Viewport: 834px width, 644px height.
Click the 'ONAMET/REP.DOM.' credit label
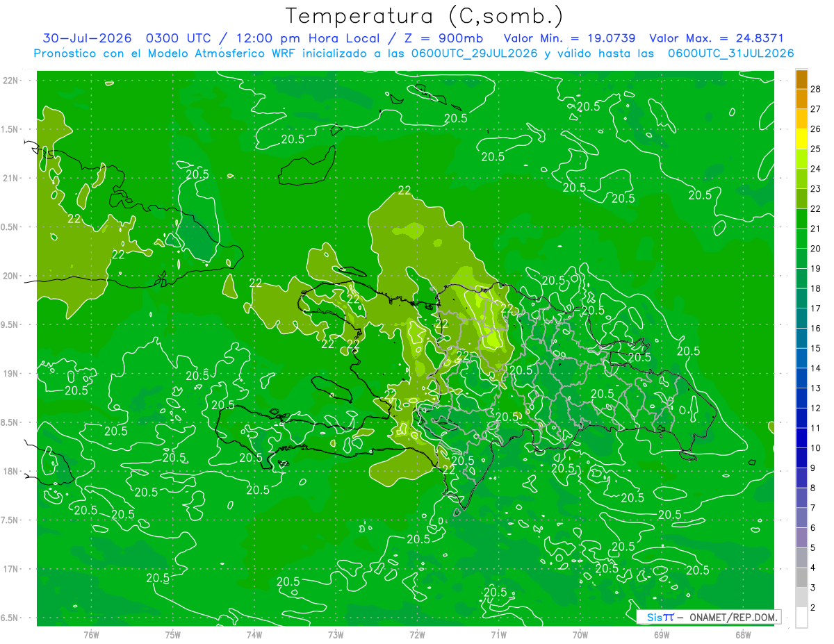point(734,617)
